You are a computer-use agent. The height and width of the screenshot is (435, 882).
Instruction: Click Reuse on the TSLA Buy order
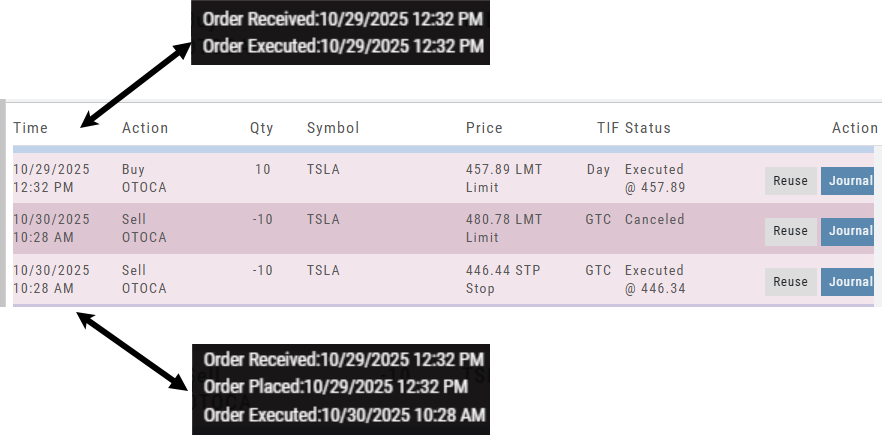click(x=790, y=181)
